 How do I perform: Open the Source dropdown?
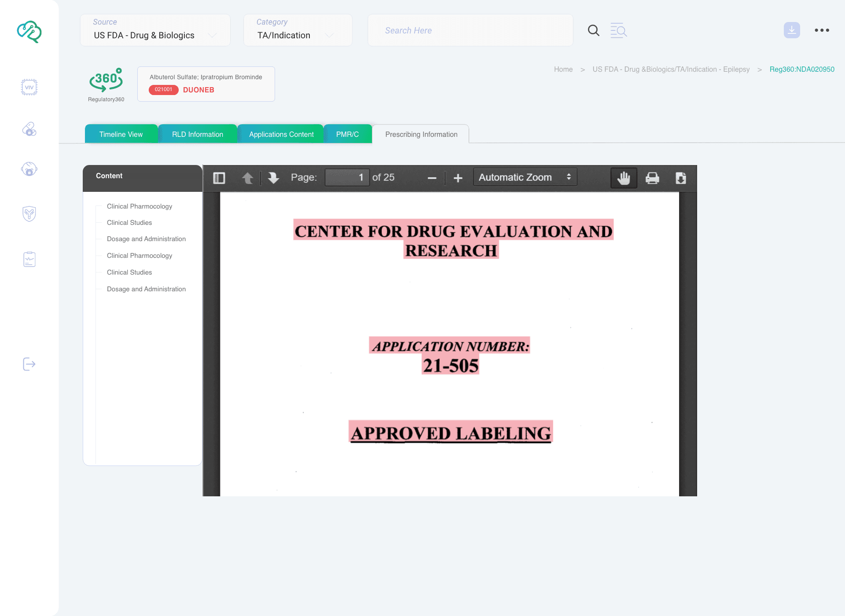tap(155, 30)
